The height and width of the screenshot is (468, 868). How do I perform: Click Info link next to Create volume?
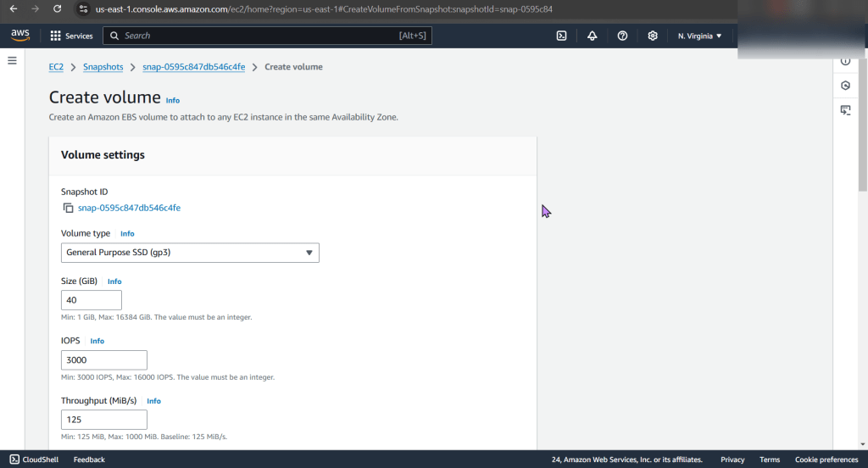[x=173, y=100]
